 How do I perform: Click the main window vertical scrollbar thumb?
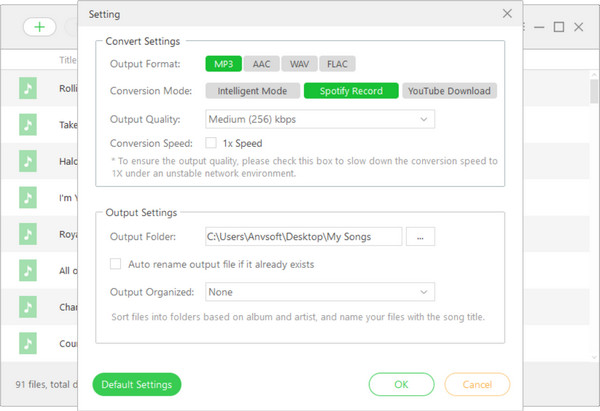tap(594, 91)
